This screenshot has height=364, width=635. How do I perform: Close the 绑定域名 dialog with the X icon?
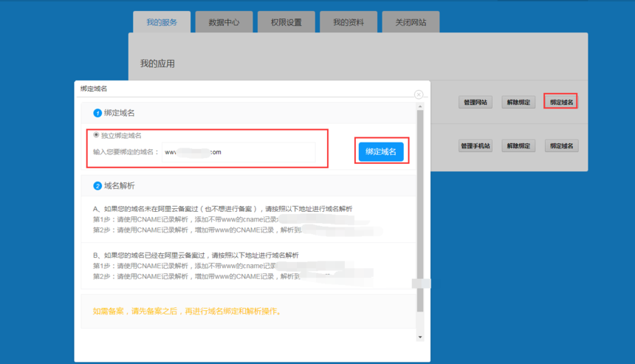pyautogui.click(x=419, y=95)
